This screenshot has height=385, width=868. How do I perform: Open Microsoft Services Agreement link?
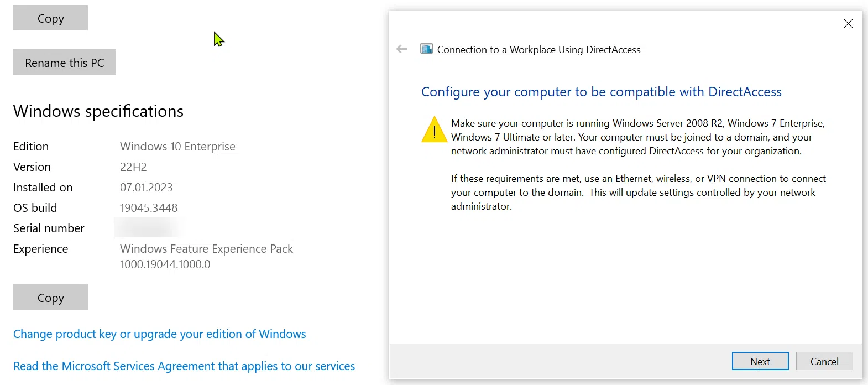coord(184,366)
